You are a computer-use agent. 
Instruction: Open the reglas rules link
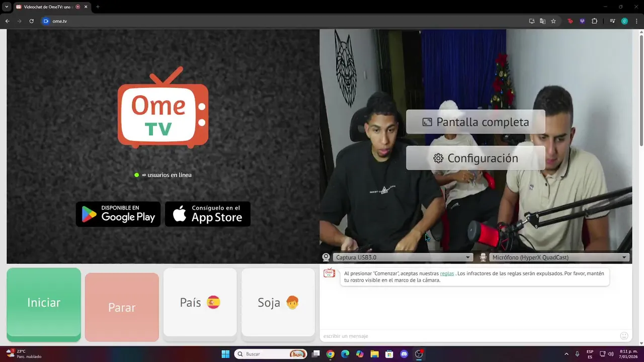pos(447,274)
